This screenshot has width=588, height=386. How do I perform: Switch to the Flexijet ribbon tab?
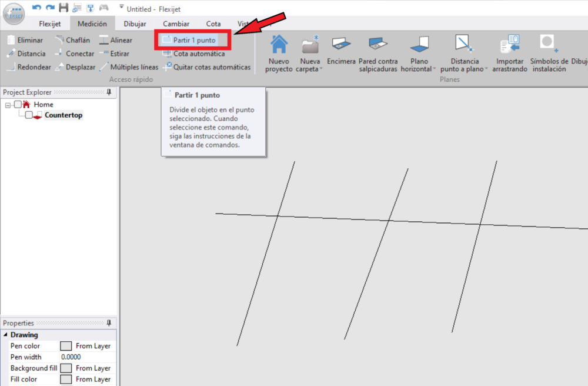pos(50,24)
